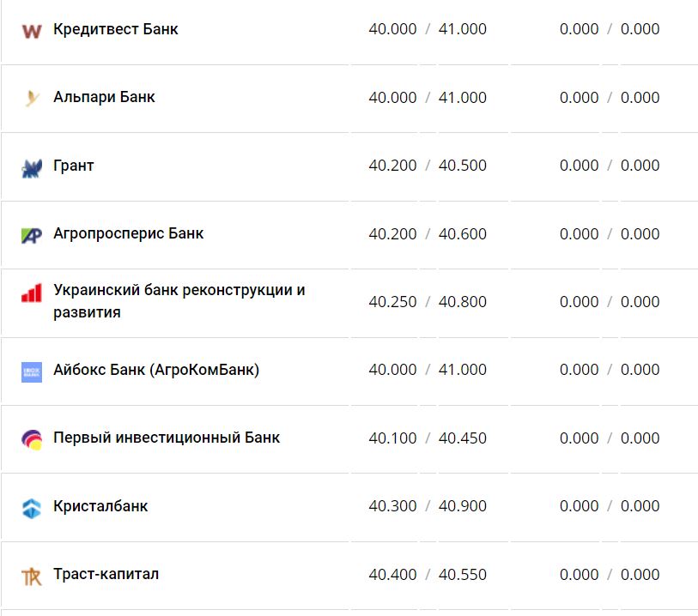This screenshot has width=698, height=616.
Task: Click the Айбокс Банк square logo
Action: pos(32,370)
